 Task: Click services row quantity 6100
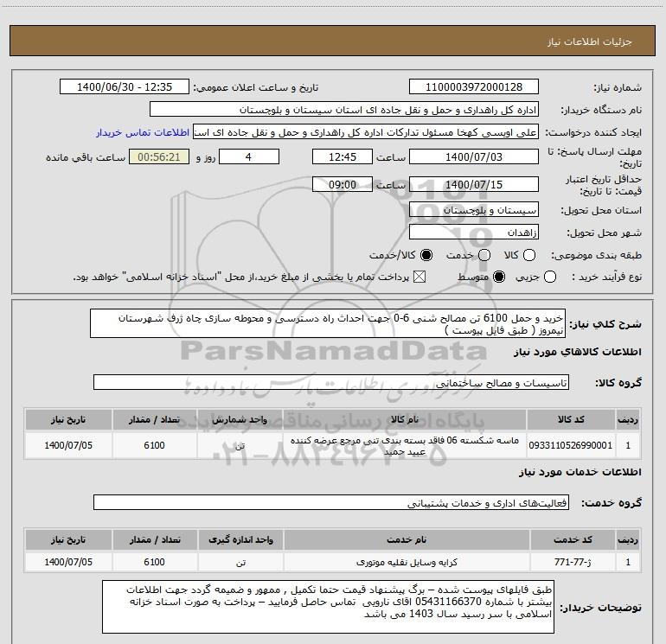pyautogui.click(x=154, y=562)
